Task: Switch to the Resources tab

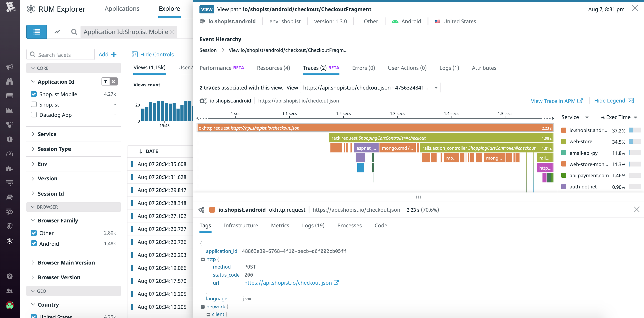Action: point(273,68)
